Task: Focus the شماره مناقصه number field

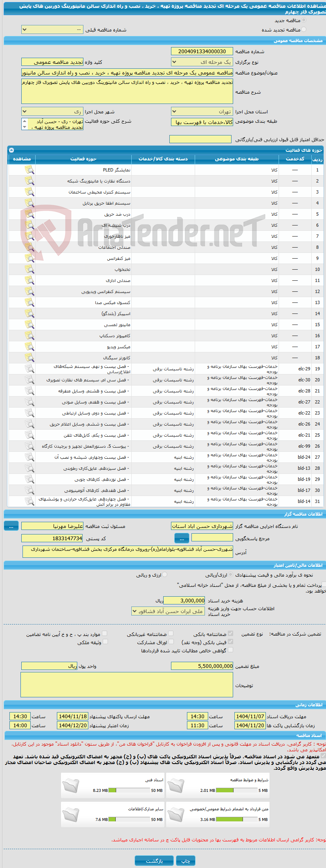Action: [202, 51]
